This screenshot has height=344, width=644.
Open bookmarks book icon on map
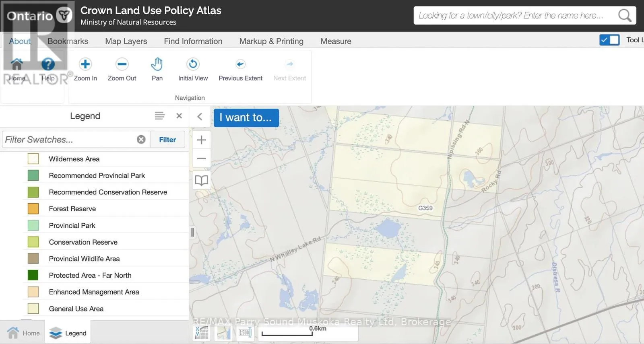click(x=201, y=180)
